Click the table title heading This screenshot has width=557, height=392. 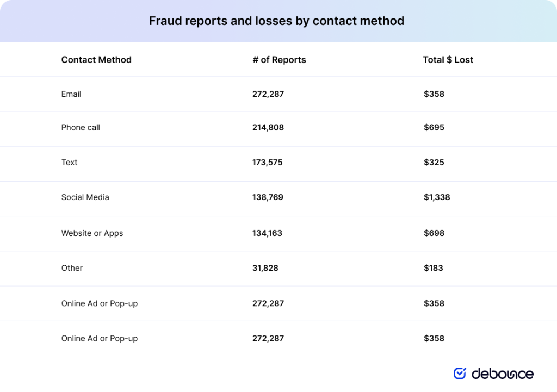(276, 21)
